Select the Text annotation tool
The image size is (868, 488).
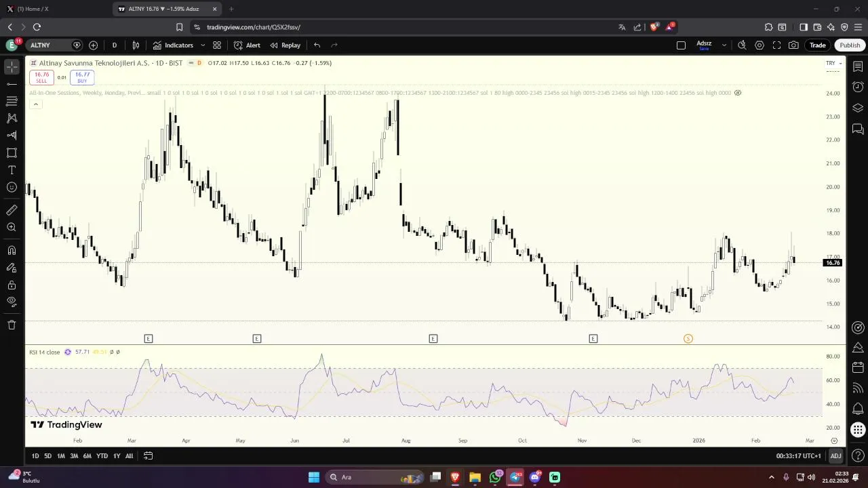(x=12, y=170)
